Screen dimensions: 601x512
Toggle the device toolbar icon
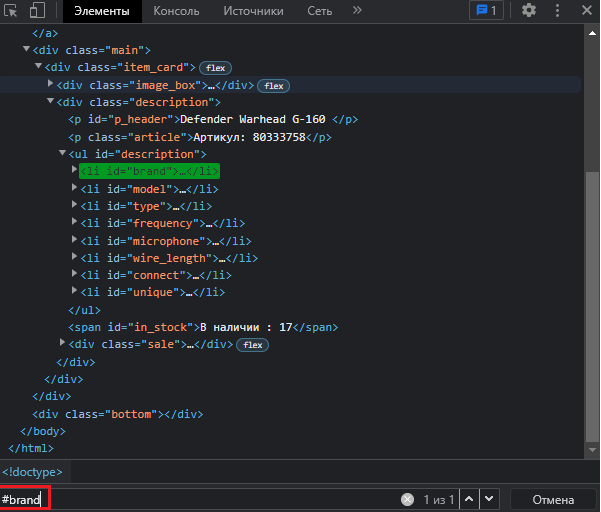click(x=37, y=11)
